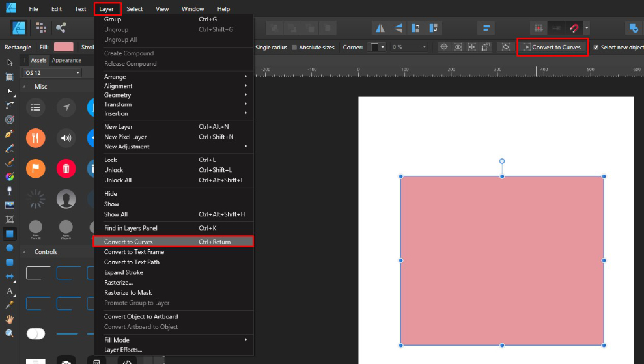Screen dimensions: 644x364
Task: Flip the selection horizontally
Action: coord(380,28)
